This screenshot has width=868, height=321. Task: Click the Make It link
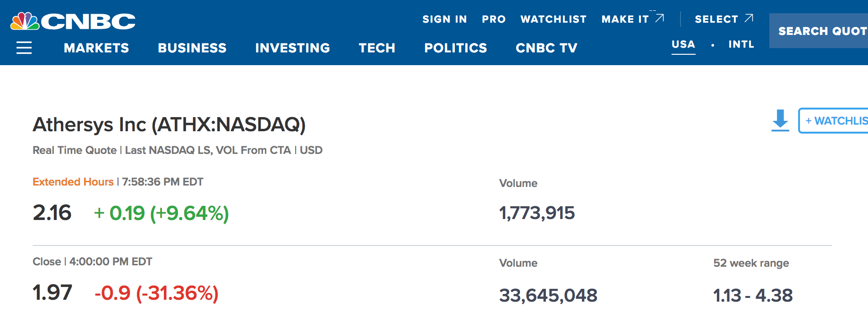tap(625, 19)
